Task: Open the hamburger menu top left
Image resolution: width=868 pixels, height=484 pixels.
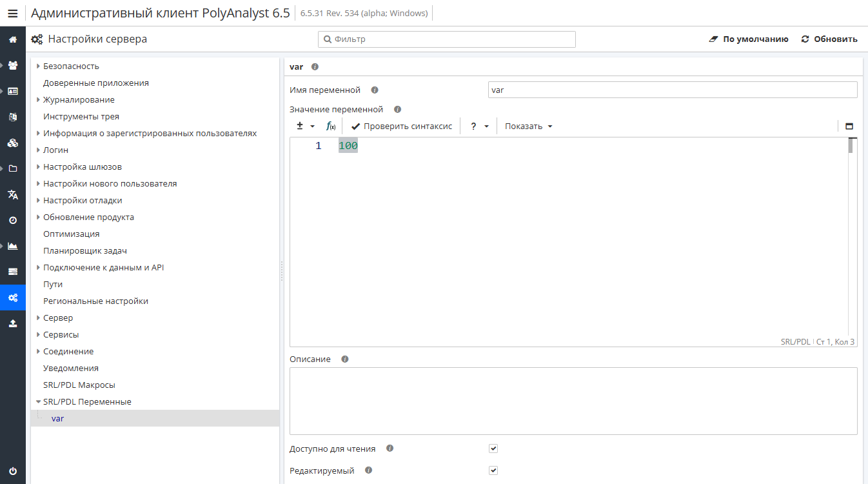Action: point(12,12)
